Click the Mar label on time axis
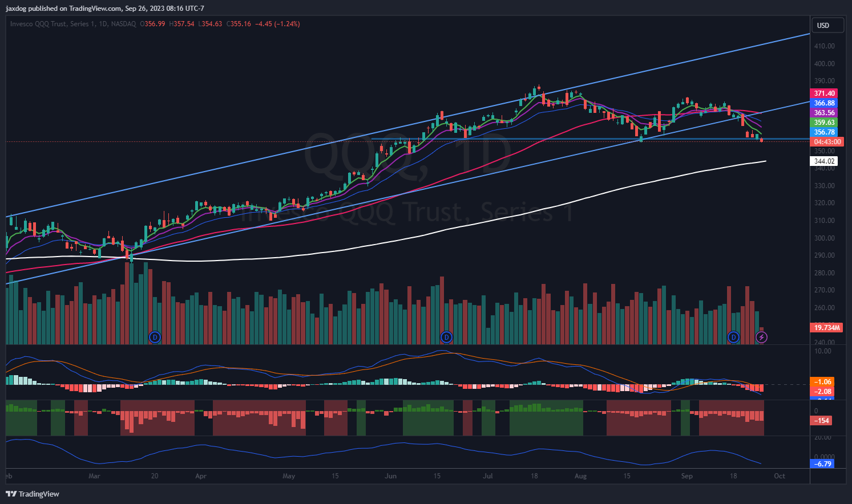This screenshot has width=852, height=504. pyautogui.click(x=94, y=475)
